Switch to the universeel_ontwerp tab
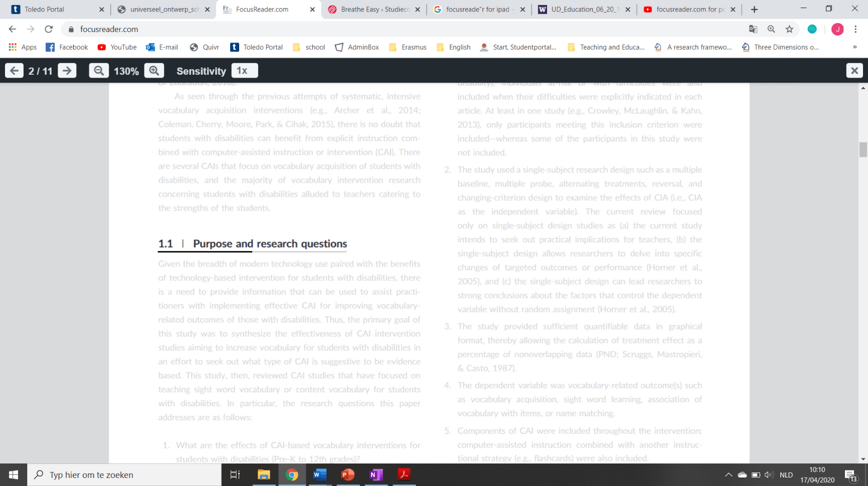868x486 pixels. point(163,9)
